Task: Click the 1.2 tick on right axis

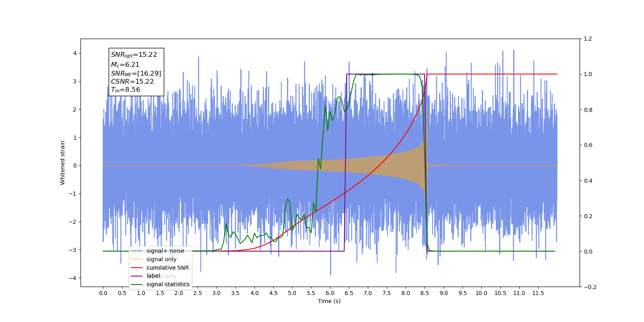Action: [x=588, y=39]
